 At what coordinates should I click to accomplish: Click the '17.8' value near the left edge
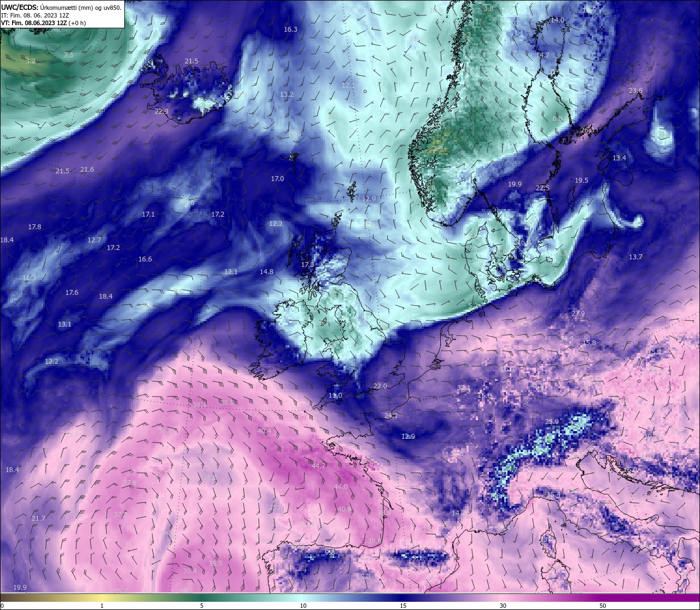[34, 227]
